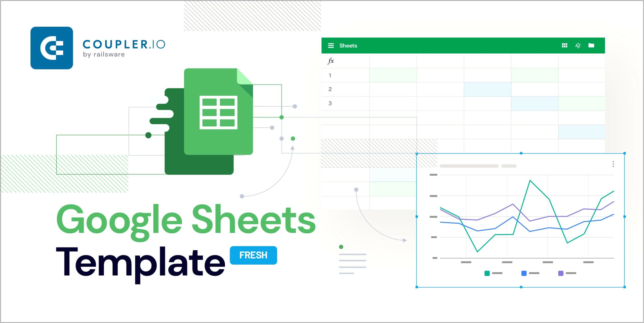
Task: Open the Sheets hamburger menu icon
Action: [x=329, y=45]
